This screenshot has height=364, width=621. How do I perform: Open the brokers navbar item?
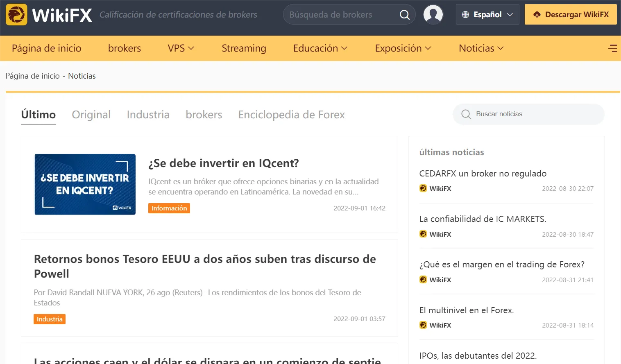point(125,48)
